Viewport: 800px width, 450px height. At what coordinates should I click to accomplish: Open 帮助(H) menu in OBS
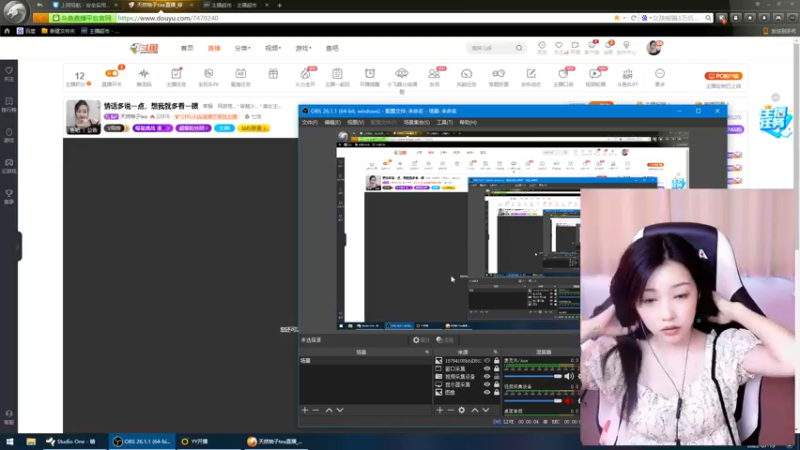(468, 122)
